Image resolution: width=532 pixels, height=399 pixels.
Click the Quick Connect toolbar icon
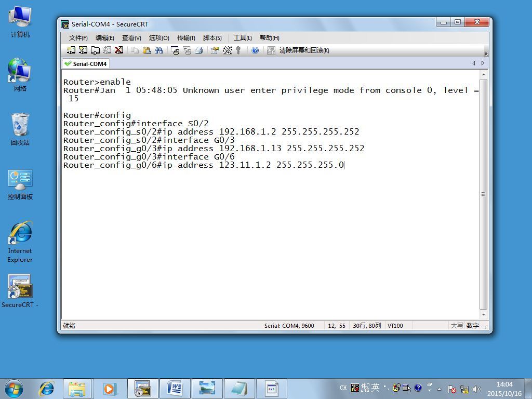[83, 50]
